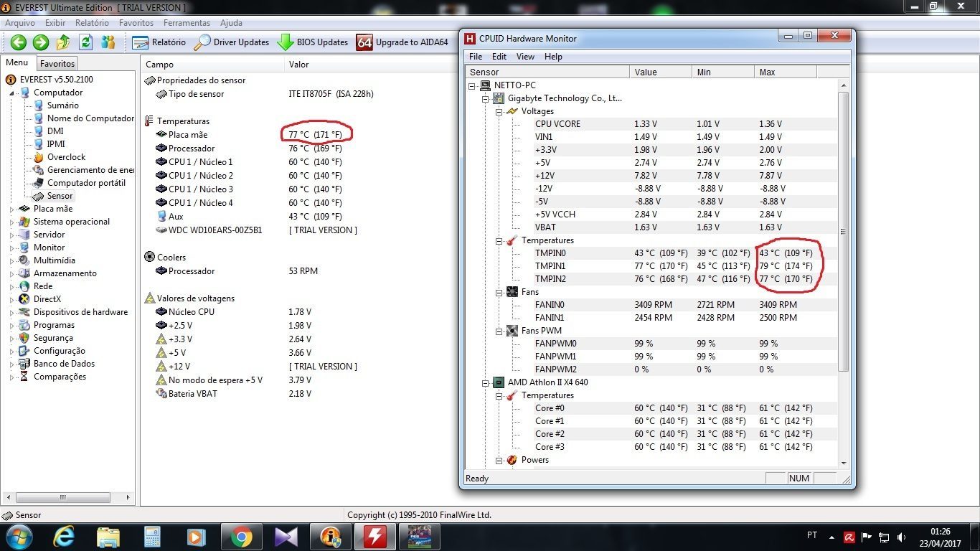Switch to the Favoritos tab

(x=57, y=64)
